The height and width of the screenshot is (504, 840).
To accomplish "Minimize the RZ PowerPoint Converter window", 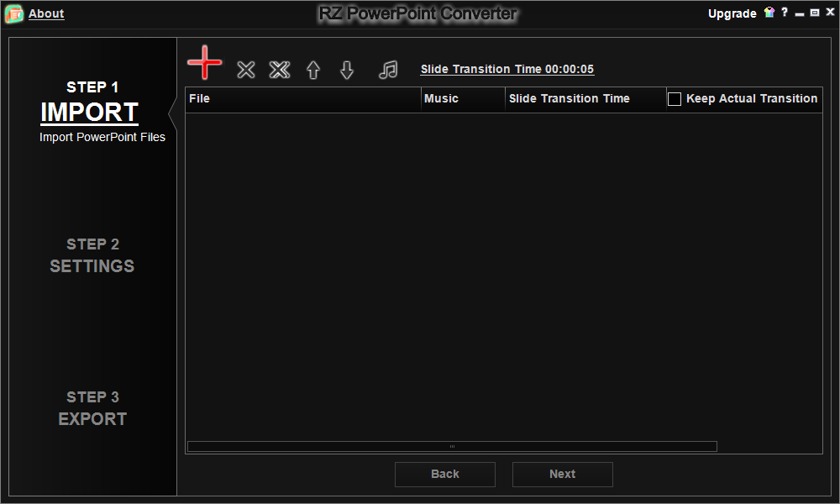I will click(x=800, y=13).
